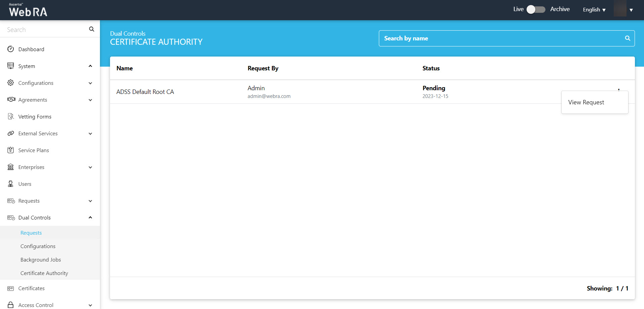The height and width of the screenshot is (309, 644).
Task: Click the Search by name field
Action: click(x=501, y=38)
